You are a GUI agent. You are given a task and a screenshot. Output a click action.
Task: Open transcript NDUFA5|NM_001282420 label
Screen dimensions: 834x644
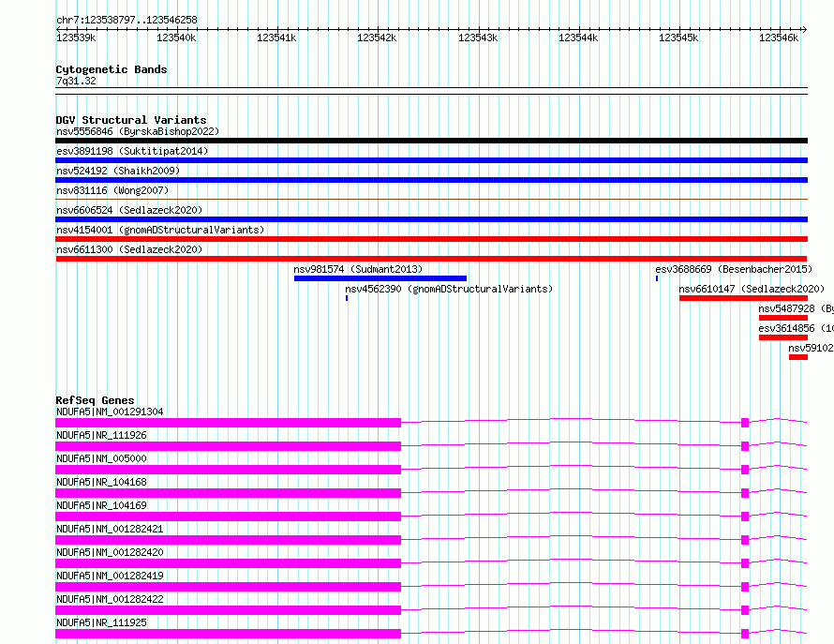point(110,552)
